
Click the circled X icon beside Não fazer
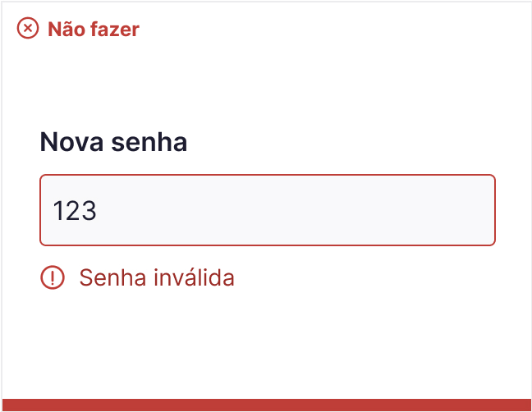tap(28, 28)
